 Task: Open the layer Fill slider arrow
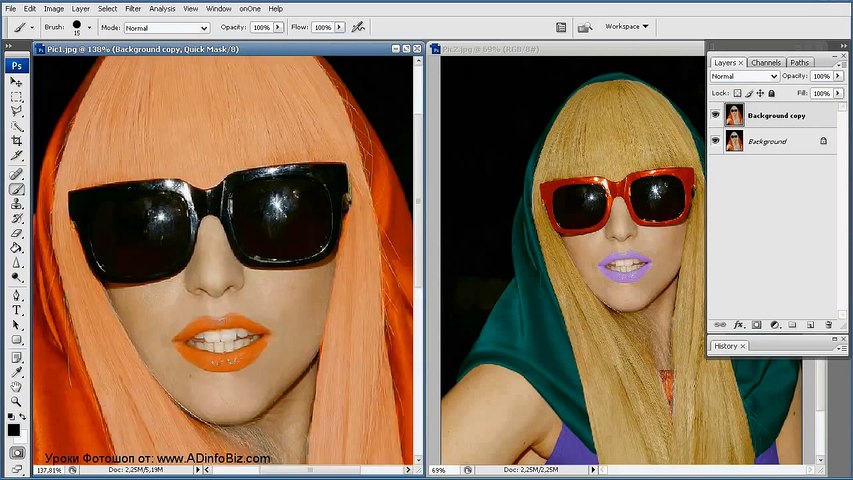click(x=838, y=93)
